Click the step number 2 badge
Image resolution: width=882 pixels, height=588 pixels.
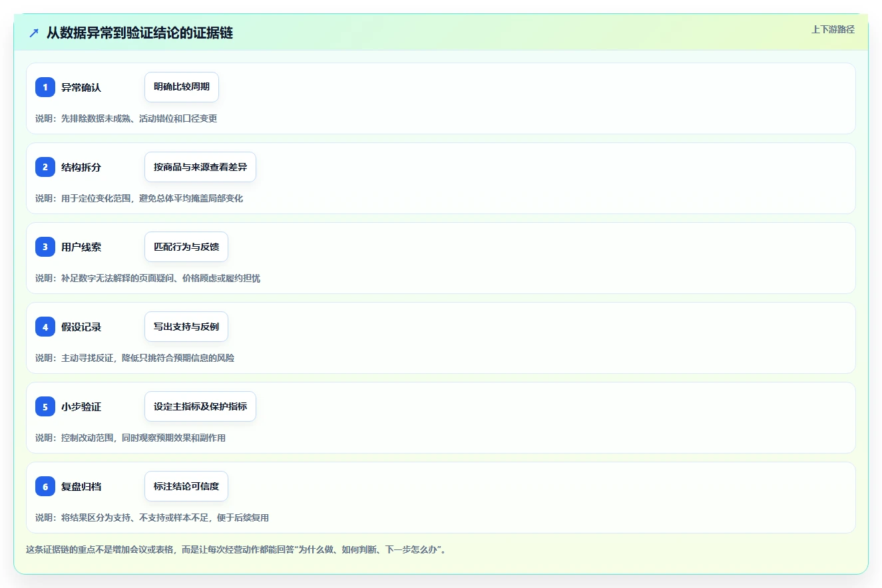[45, 167]
